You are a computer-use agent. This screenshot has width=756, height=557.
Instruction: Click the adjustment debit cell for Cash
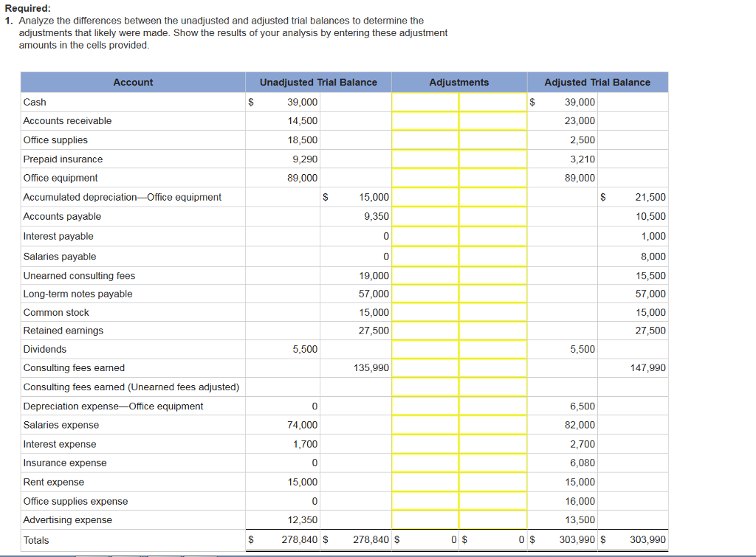[426, 102]
